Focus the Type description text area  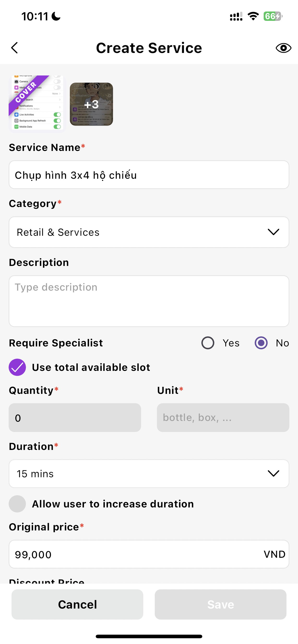[x=149, y=301]
